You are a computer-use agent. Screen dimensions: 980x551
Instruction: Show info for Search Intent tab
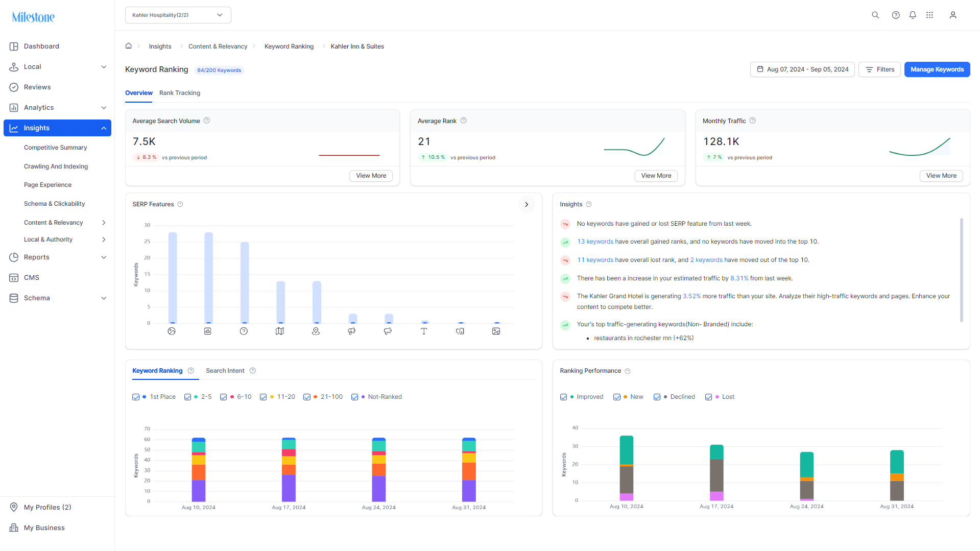(253, 371)
